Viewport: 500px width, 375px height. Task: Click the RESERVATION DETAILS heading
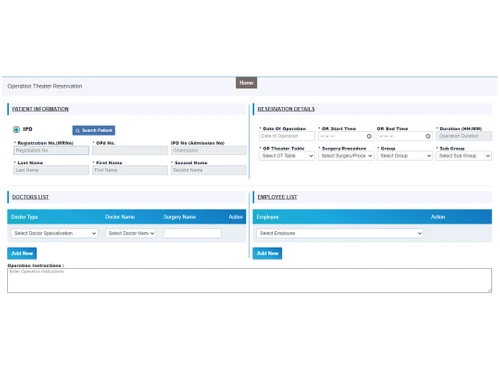[286, 109]
